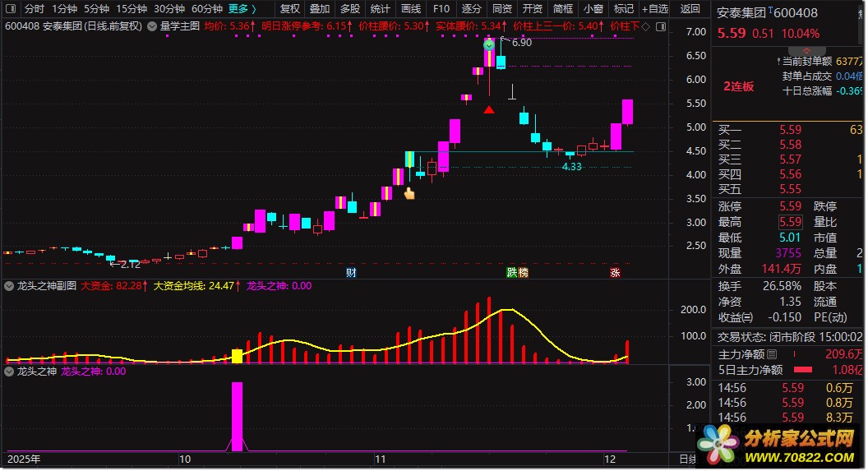Click the diamond icon beside 价柱下
This screenshot has width=868, height=471.
point(645,26)
